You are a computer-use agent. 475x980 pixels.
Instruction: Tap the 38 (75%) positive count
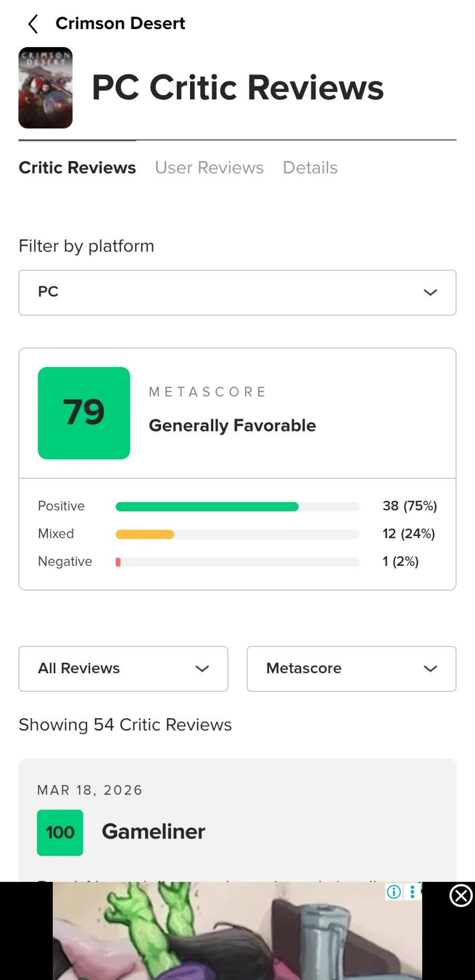[x=410, y=506]
